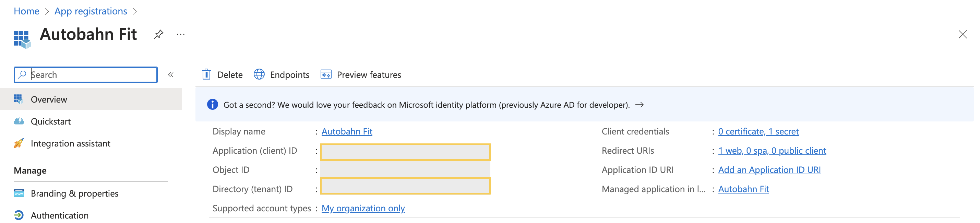Image resolution: width=980 pixels, height=223 pixels.
Task: Close the Autobahn Fit pane
Action: tap(963, 35)
